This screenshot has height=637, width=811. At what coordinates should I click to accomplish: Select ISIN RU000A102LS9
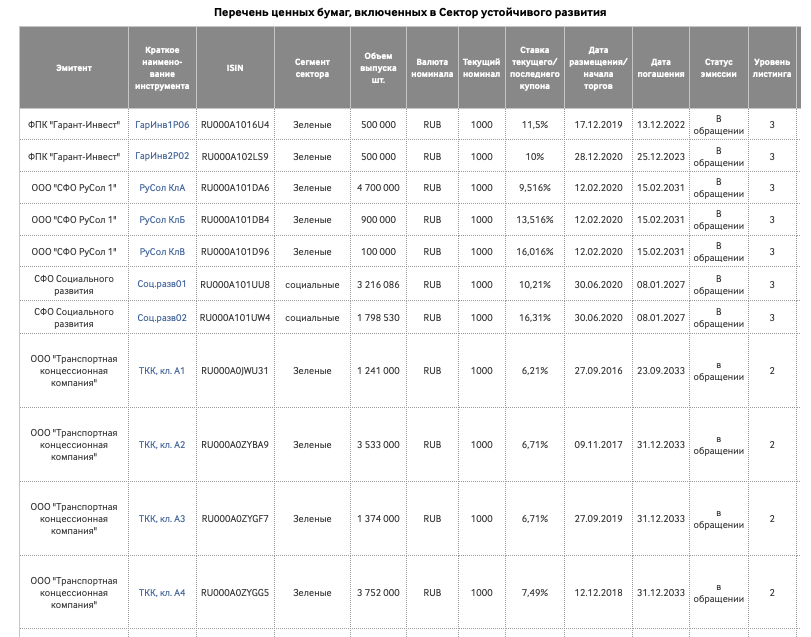(x=235, y=156)
